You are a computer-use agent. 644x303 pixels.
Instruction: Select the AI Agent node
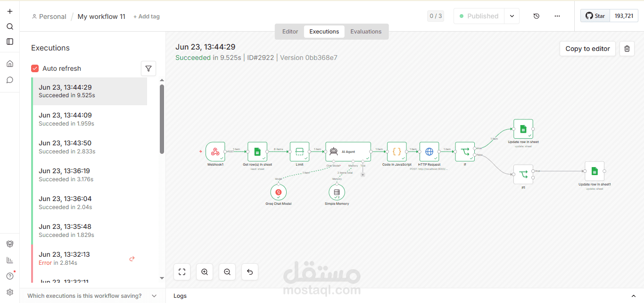tap(348, 151)
